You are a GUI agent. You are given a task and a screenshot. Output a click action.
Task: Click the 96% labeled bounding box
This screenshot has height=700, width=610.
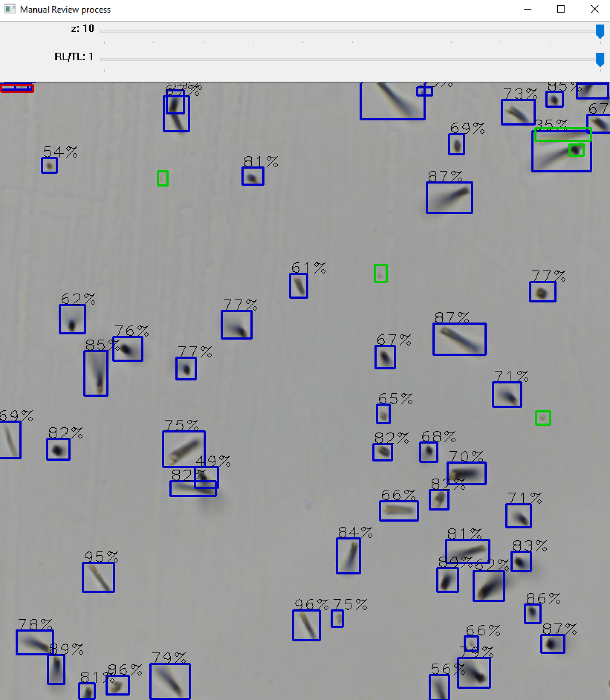(306, 625)
